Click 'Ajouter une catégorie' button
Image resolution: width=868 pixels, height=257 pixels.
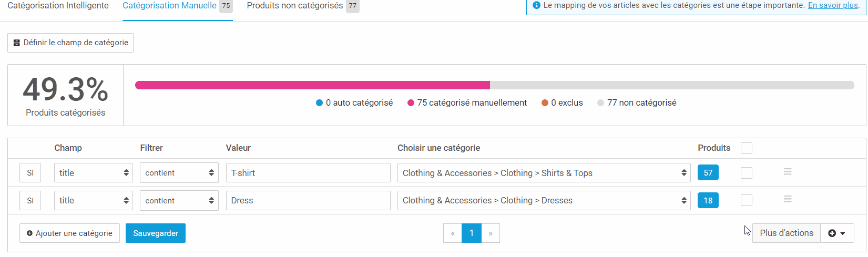[x=69, y=233]
